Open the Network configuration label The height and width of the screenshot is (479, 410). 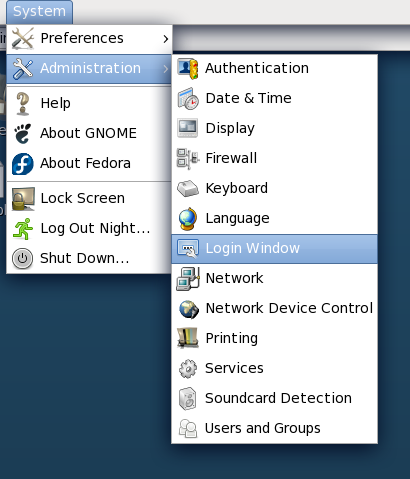[x=234, y=278]
